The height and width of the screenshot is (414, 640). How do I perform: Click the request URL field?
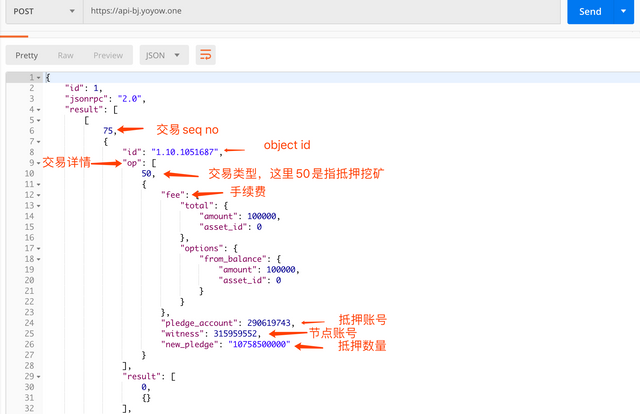coord(322,11)
